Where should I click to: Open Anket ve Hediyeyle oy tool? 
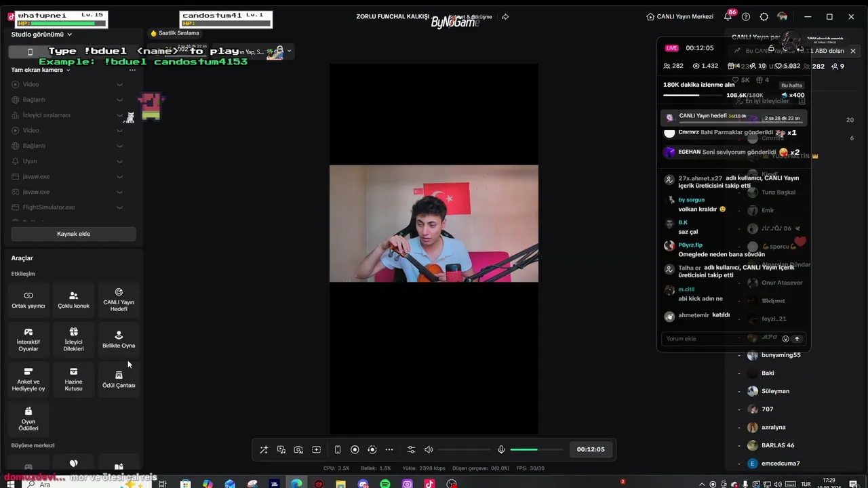click(28, 380)
